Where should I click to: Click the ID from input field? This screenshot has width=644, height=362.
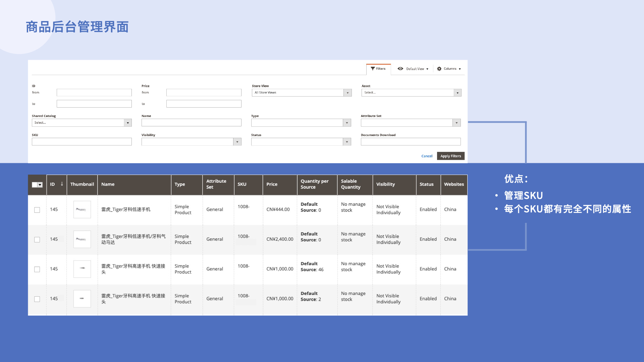tap(94, 93)
